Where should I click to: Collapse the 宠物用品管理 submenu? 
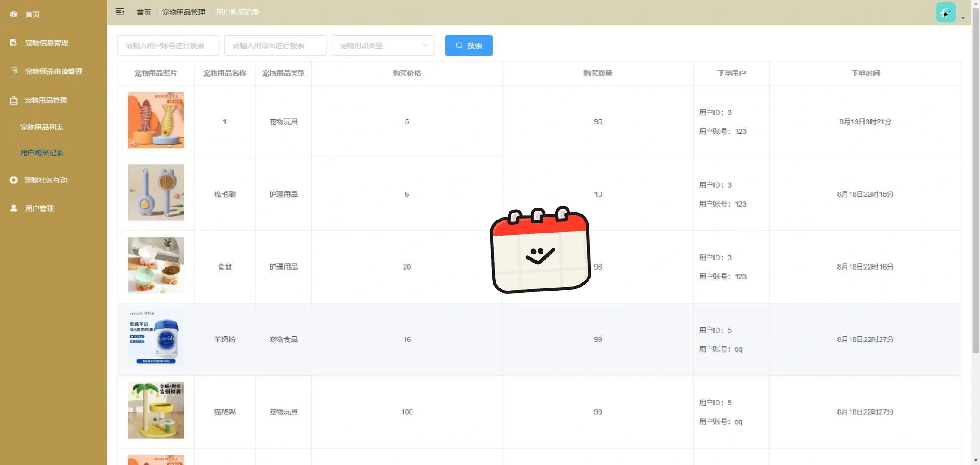point(45,100)
